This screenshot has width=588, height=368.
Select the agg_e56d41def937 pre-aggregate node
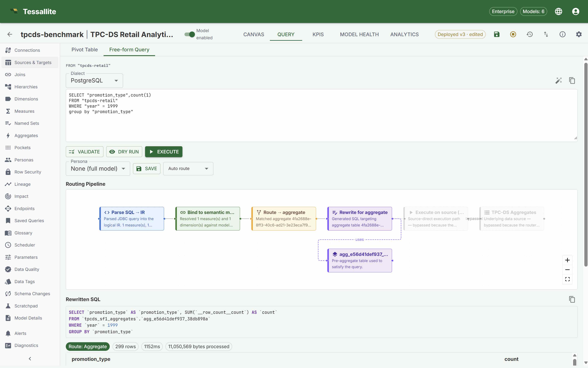pos(360,260)
